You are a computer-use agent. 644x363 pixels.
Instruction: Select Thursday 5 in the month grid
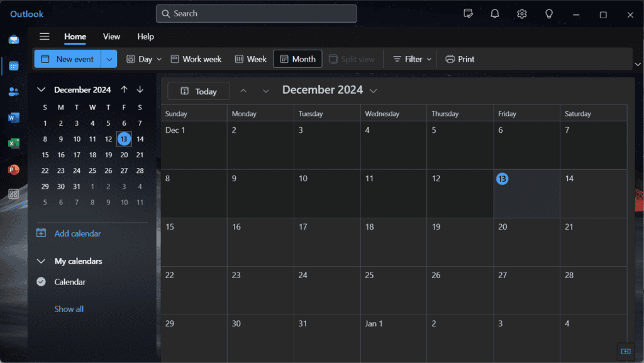pyautogui.click(x=460, y=145)
